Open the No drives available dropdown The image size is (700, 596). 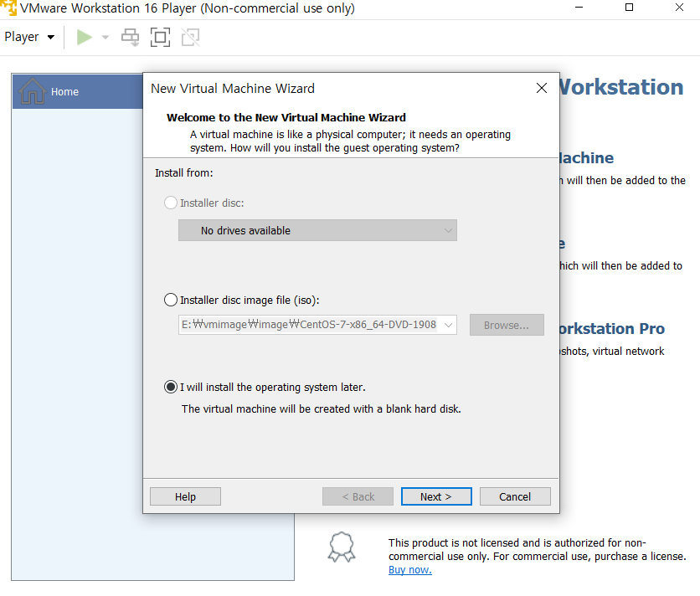point(317,230)
